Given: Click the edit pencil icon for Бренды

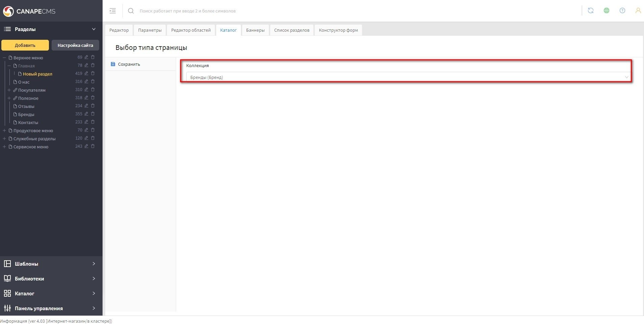Looking at the screenshot, I should (86, 114).
